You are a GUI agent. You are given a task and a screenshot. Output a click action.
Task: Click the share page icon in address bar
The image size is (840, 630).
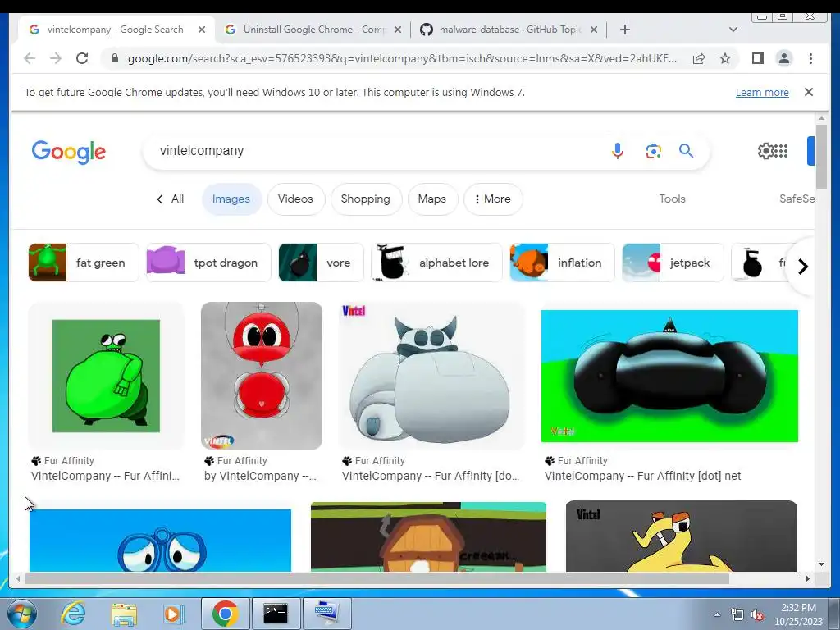click(699, 58)
